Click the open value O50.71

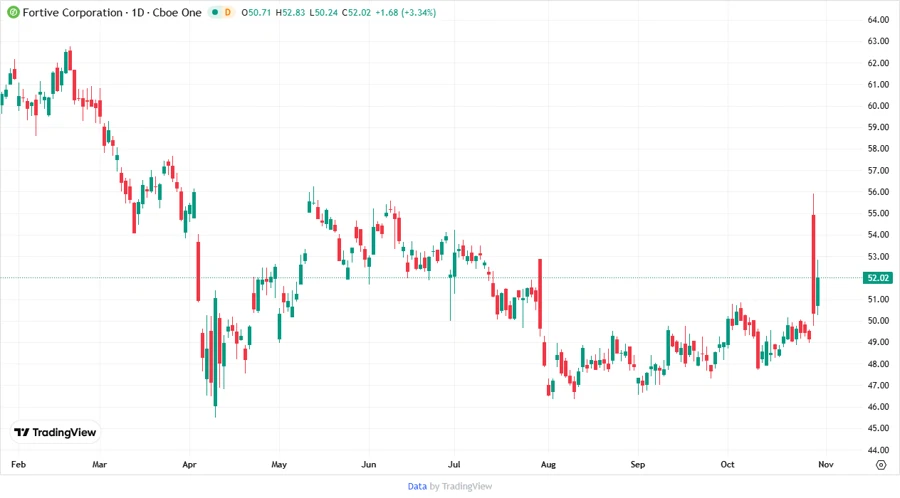point(256,12)
